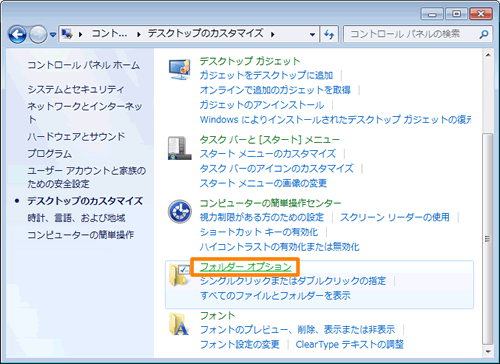Click the scrollbar down arrow
The width and height of the screenshot is (500, 364).
click(488, 352)
